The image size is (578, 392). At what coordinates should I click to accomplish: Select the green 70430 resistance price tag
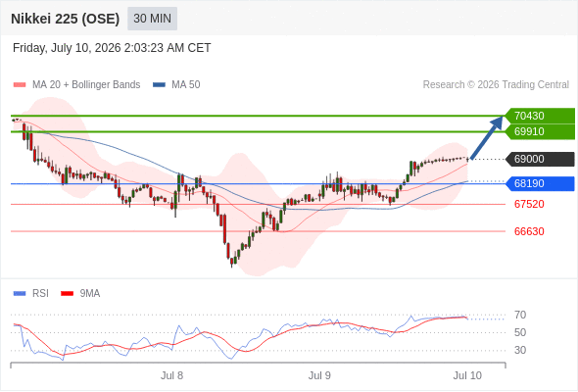point(540,116)
